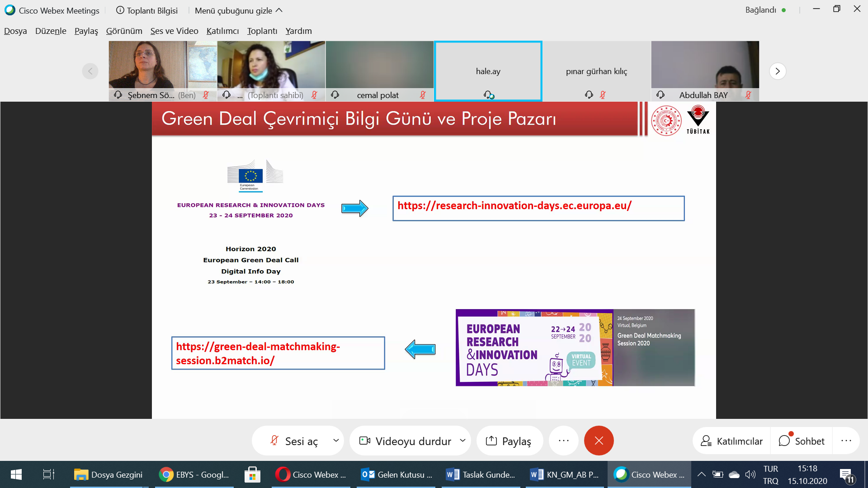Click the red leave meeting button
The height and width of the screenshot is (488, 868).
click(599, 441)
